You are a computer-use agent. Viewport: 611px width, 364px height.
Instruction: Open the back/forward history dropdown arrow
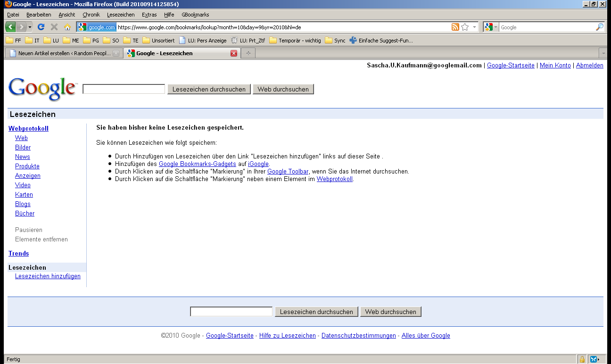(30, 27)
